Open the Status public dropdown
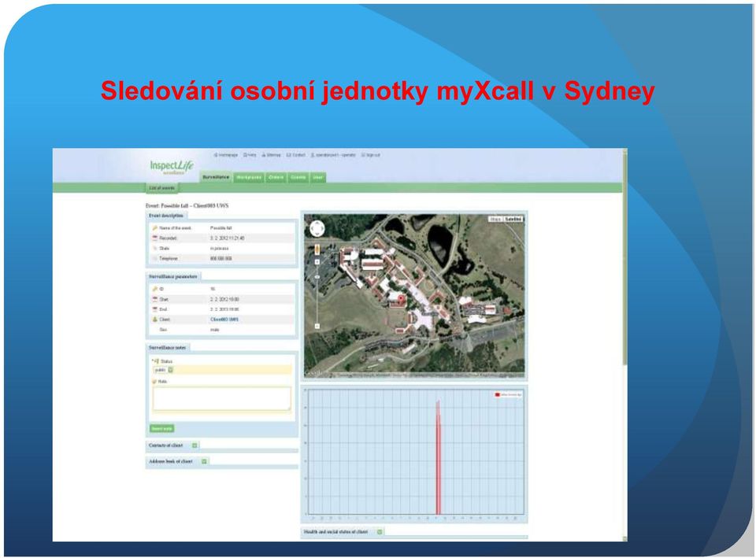Image resolution: width=756 pixels, height=558 pixels. (x=164, y=370)
